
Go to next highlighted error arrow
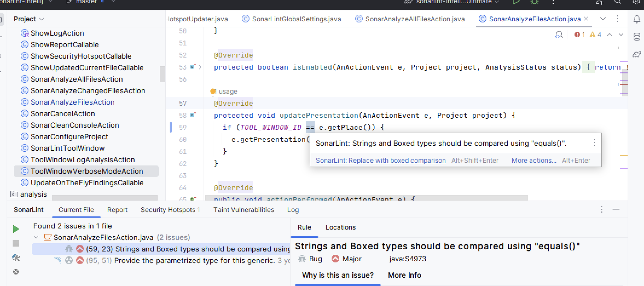click(621, 35)
